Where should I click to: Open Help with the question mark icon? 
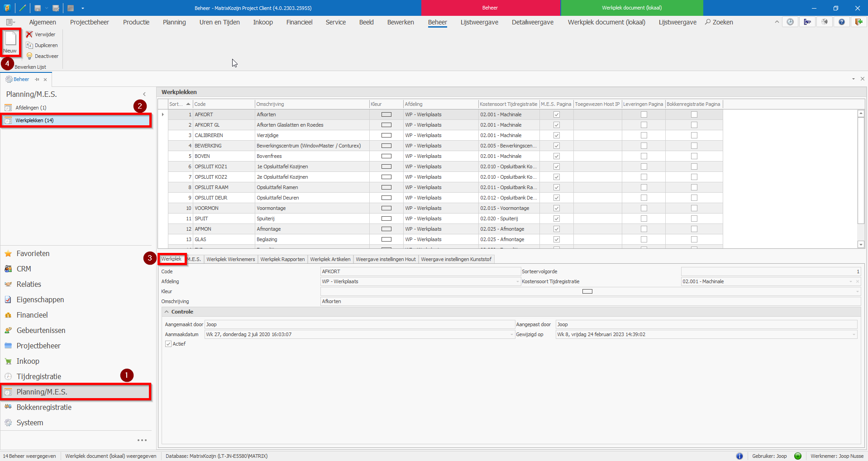841,22
